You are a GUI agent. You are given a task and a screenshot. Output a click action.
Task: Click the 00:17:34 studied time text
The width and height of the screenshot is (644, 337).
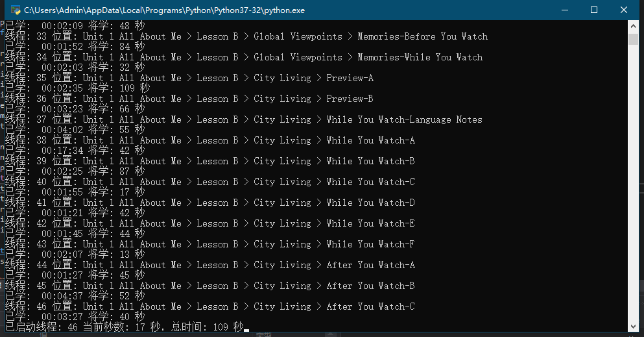pyautogui.click(x=62, y=151)
